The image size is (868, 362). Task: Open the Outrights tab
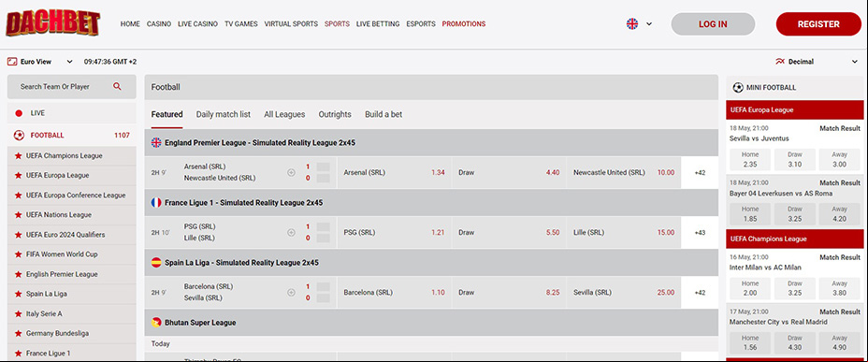335,114
